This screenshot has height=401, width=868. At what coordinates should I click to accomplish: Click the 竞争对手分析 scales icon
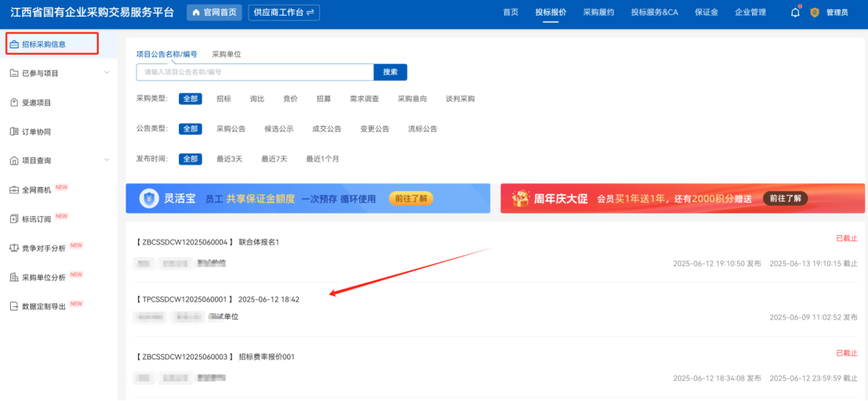[x=14, y=247]
